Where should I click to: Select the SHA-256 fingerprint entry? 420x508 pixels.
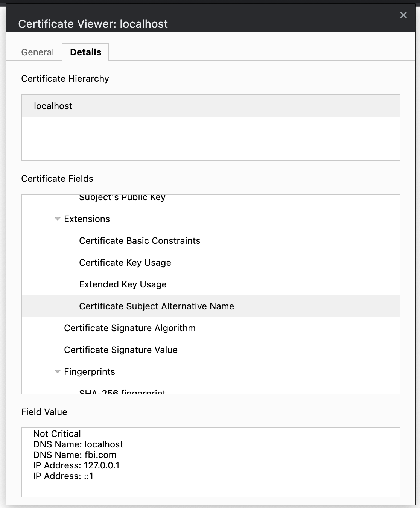[x=122, y=391]
